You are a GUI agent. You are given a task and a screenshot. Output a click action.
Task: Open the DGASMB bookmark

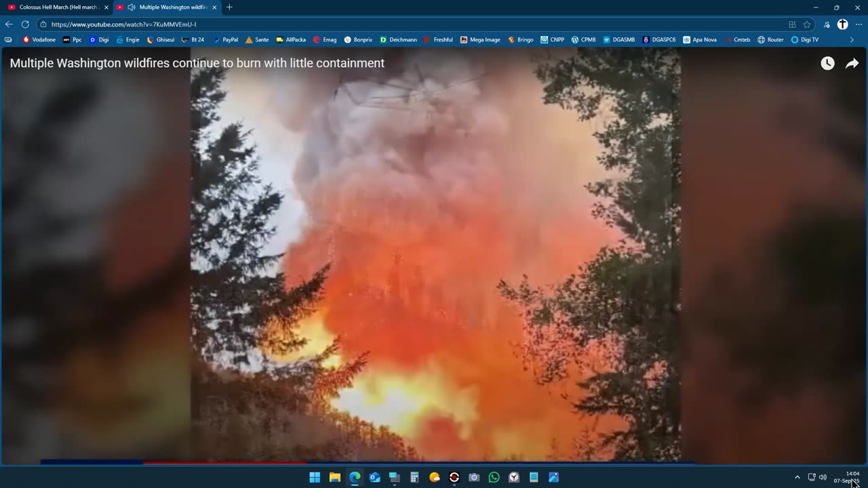[618, 40]
